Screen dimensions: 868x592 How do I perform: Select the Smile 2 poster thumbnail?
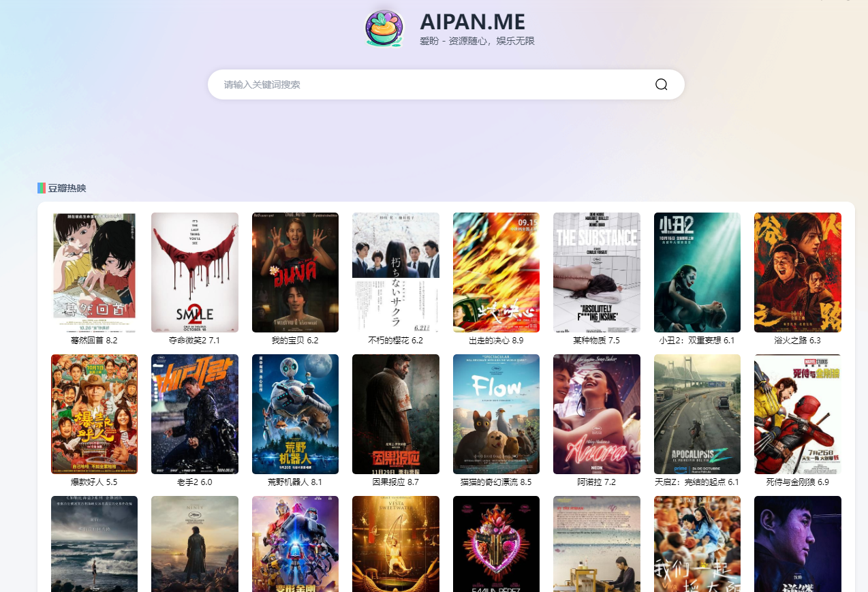coord(195,272)
